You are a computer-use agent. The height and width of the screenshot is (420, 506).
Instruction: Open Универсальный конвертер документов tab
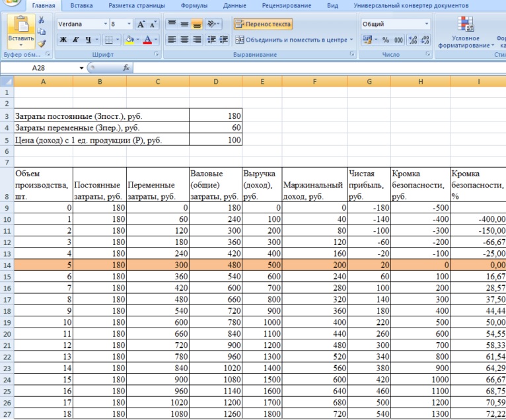coord(411,5)
